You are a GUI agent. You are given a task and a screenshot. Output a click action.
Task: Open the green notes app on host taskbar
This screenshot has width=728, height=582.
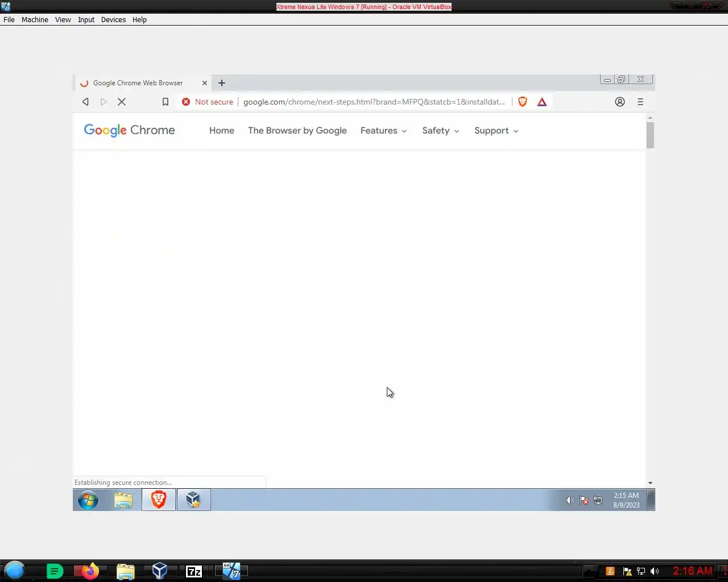(x=55, y=571)
